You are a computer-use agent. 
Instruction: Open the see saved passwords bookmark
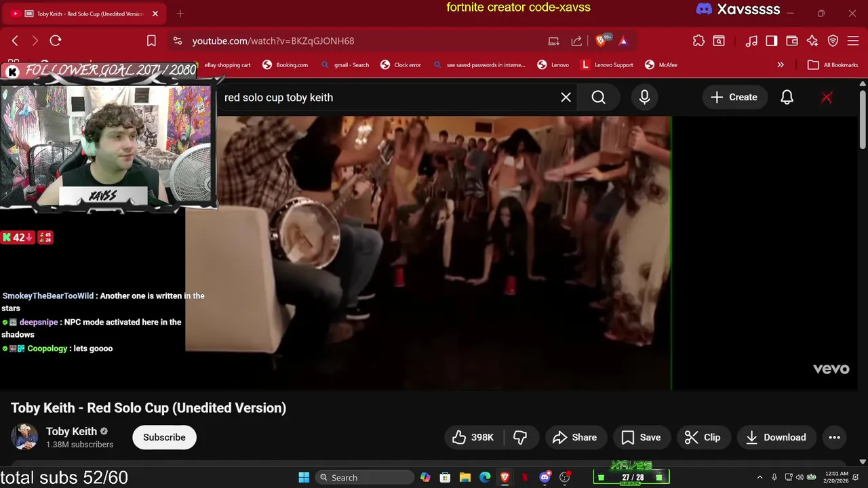[x=479, y=65]
